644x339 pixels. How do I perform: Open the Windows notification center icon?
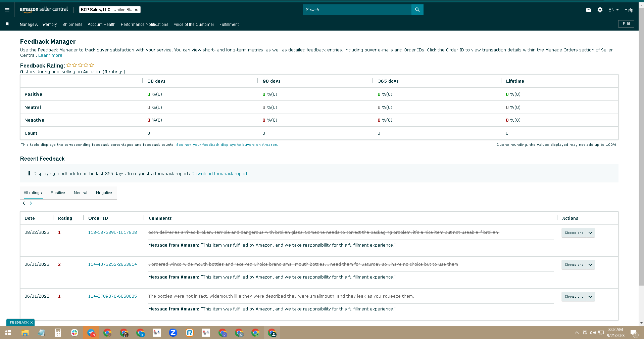coord(634,333)
